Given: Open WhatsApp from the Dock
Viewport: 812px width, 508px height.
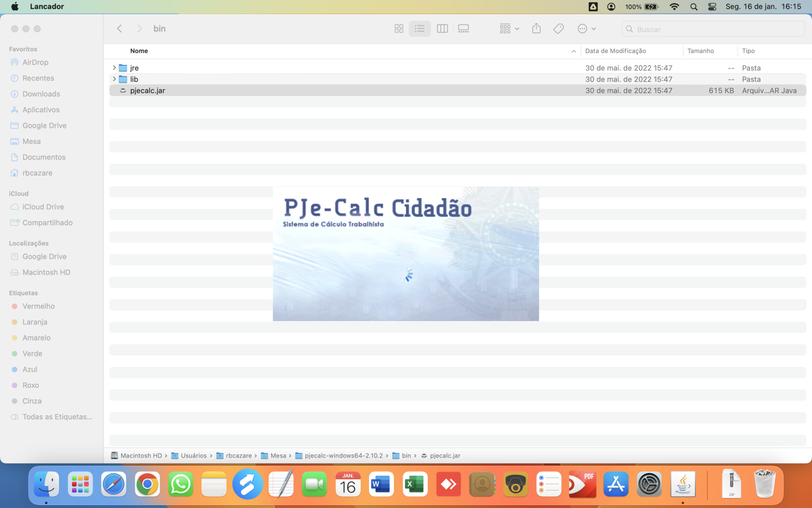Looking at the screenshot, I should [x=180, y=484].
